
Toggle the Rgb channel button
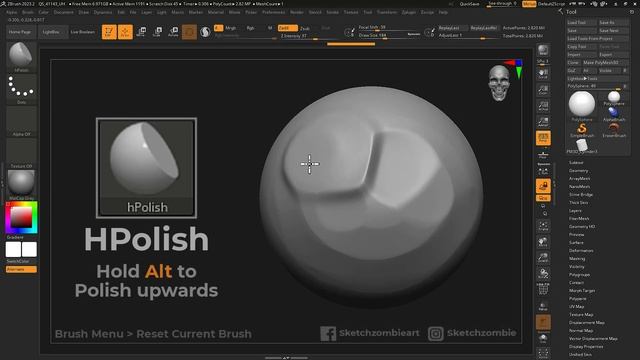[250, 28]
